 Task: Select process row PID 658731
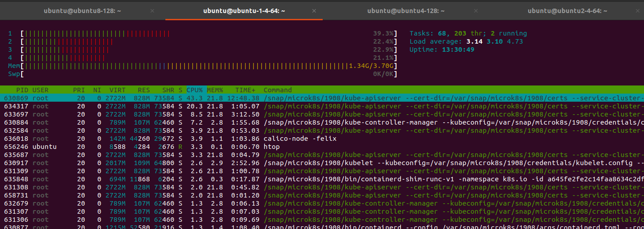click(x=322, y=195)
